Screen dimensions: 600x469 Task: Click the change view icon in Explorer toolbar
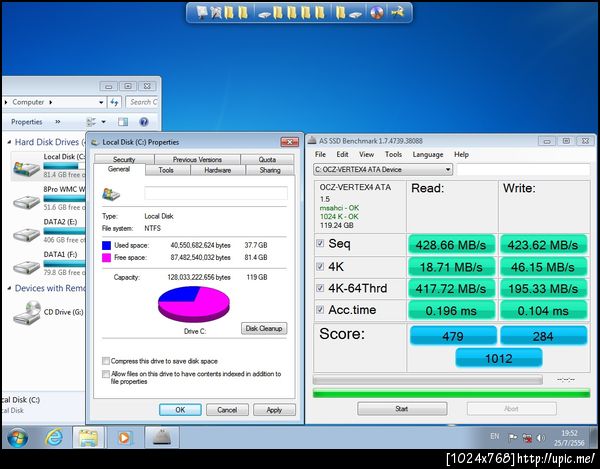(x=91, y=122)
